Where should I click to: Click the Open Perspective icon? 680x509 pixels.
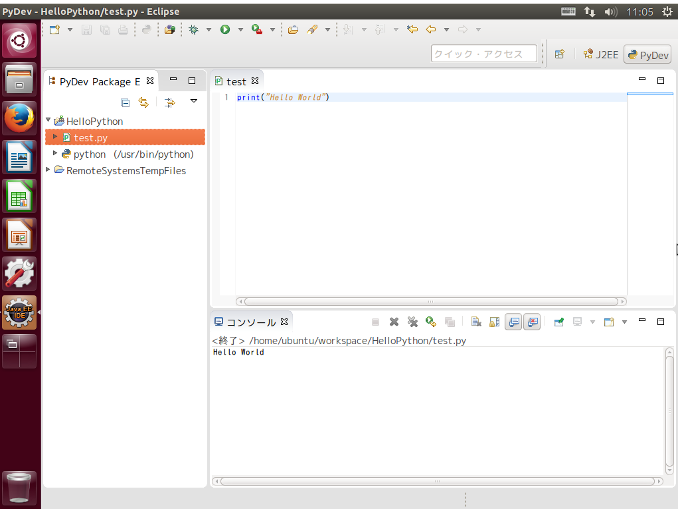click(559, 54)
